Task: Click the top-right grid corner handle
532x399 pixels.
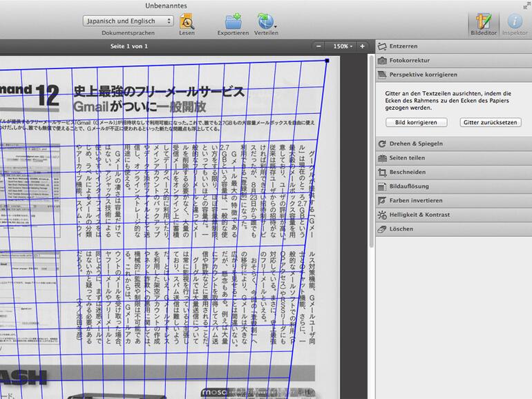Action: [x=326, y=61]
